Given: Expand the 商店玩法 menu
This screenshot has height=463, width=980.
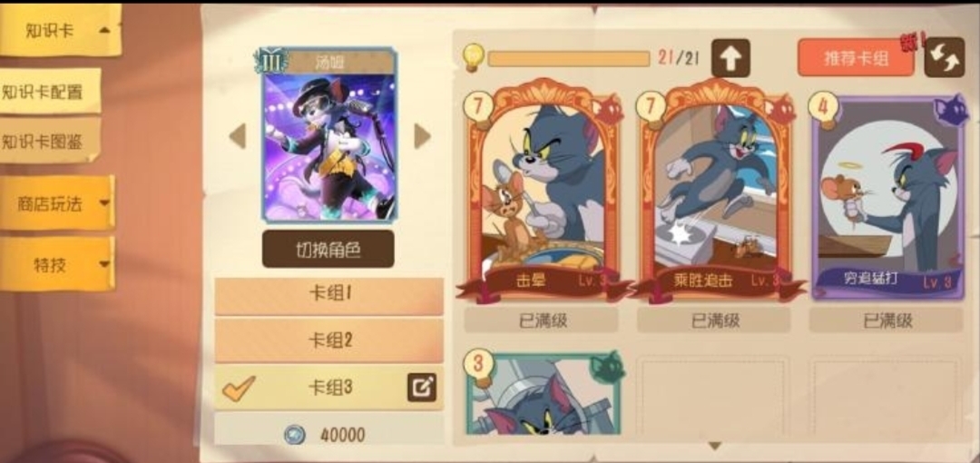Looking at the screenshot, I should coord(57,202).
